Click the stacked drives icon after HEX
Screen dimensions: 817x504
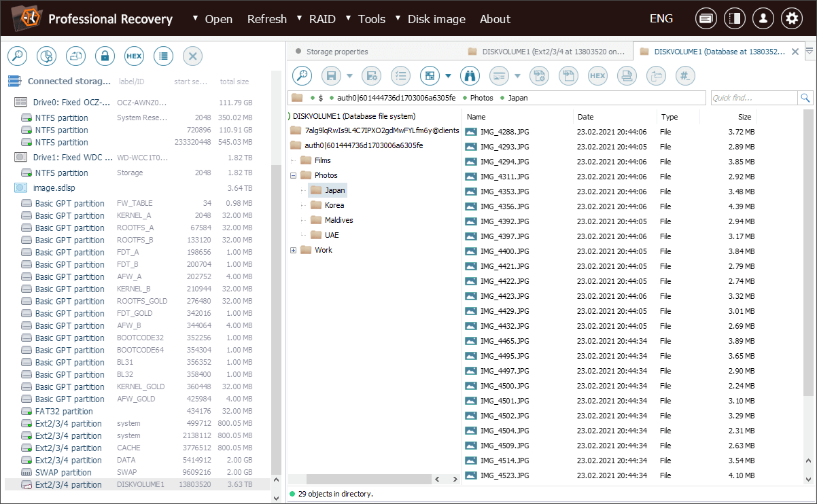click(x=627, y=75)
